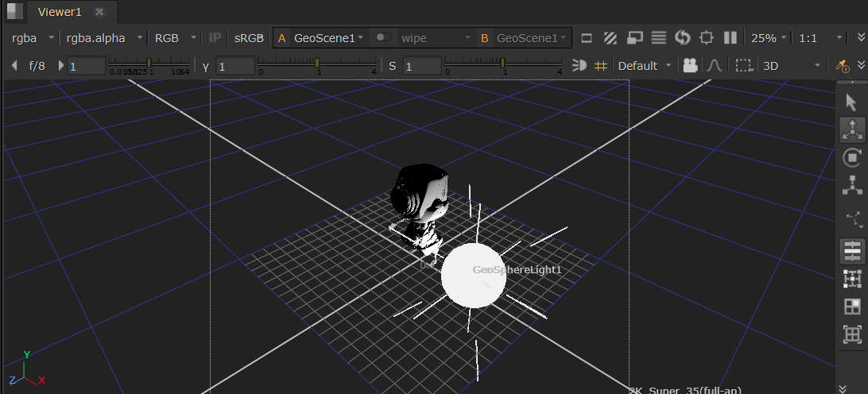Click the gamma slider track
Screen dimensions: 868x394
318,62
